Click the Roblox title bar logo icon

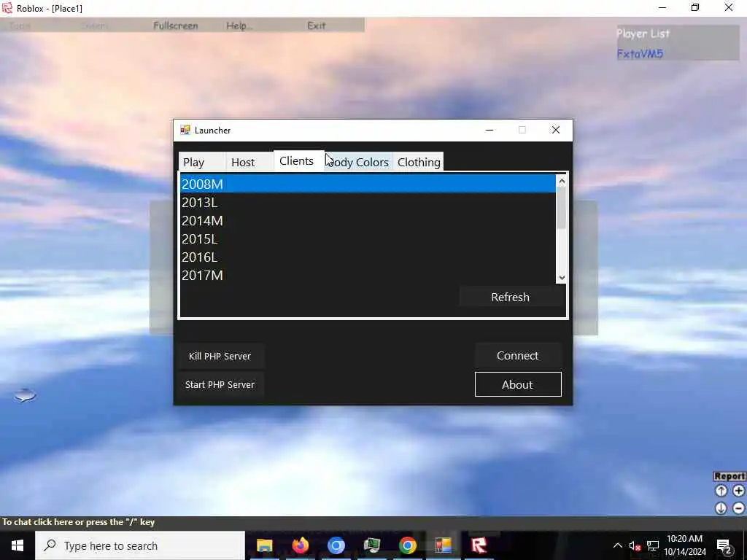(7, 8)
